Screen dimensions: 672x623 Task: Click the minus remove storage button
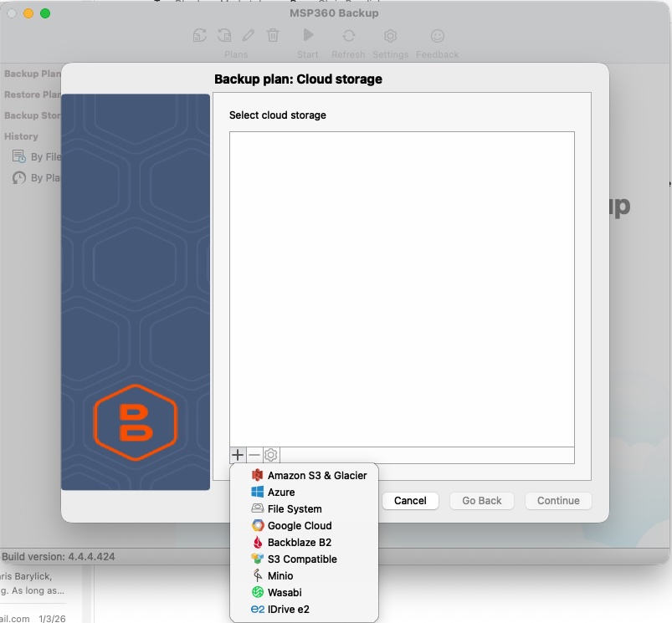(x=254, y=455)
